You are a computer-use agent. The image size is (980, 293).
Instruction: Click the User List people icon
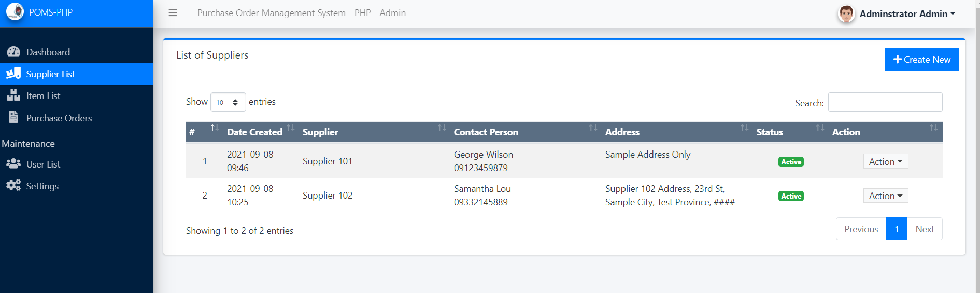(13, 164)
